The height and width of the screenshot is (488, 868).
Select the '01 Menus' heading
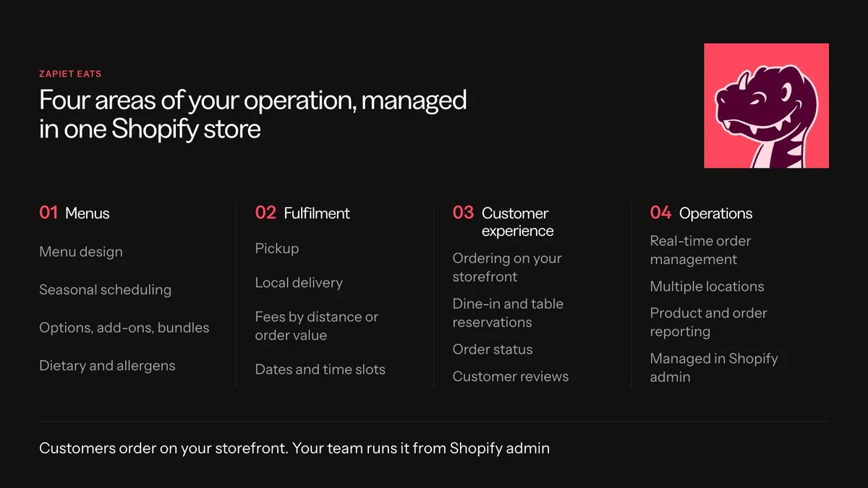tap(75, 213)
